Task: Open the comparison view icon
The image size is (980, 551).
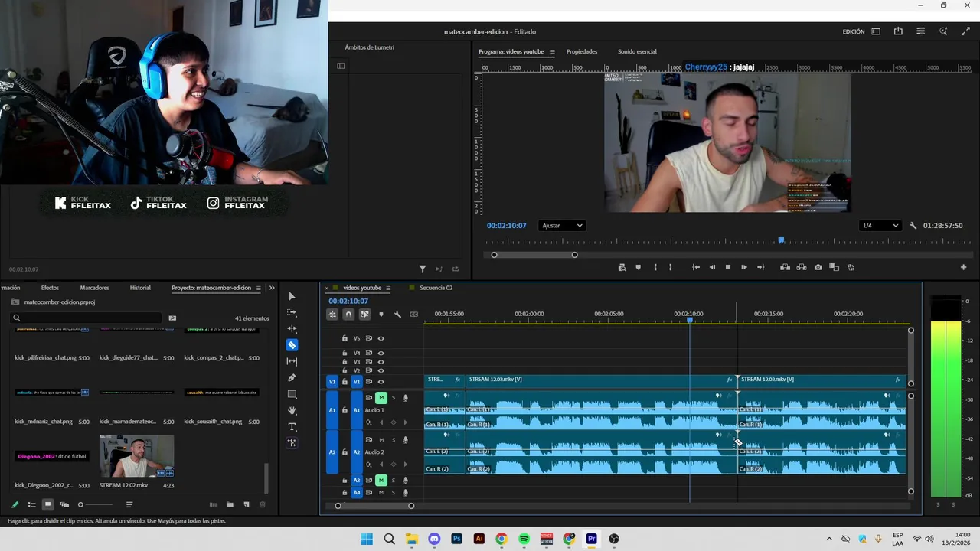Action: pyautogui.click(x=835, y=267)
